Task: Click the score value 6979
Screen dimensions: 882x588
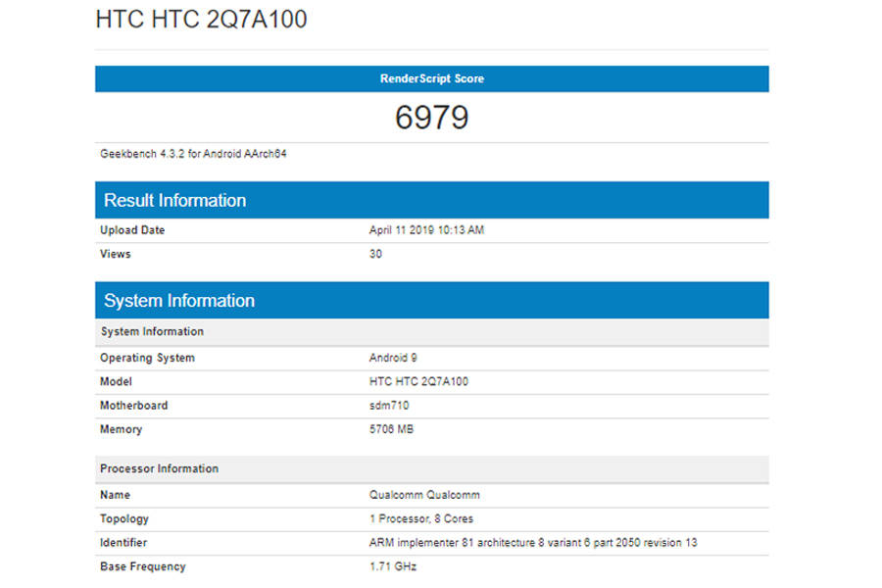Action: pyautogui.click(x=431, y=117)
